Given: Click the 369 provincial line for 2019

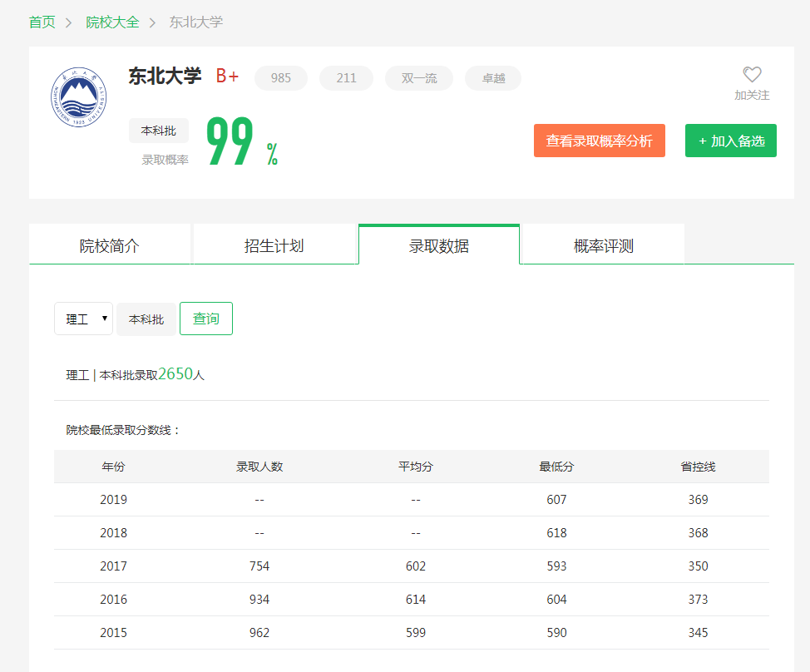Looking at the screenshot, I should click(x=698, y=500).
